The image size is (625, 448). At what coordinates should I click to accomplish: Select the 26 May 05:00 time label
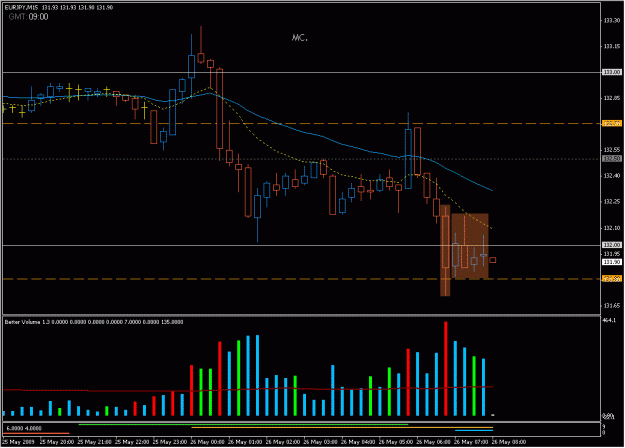coord(396,442)
